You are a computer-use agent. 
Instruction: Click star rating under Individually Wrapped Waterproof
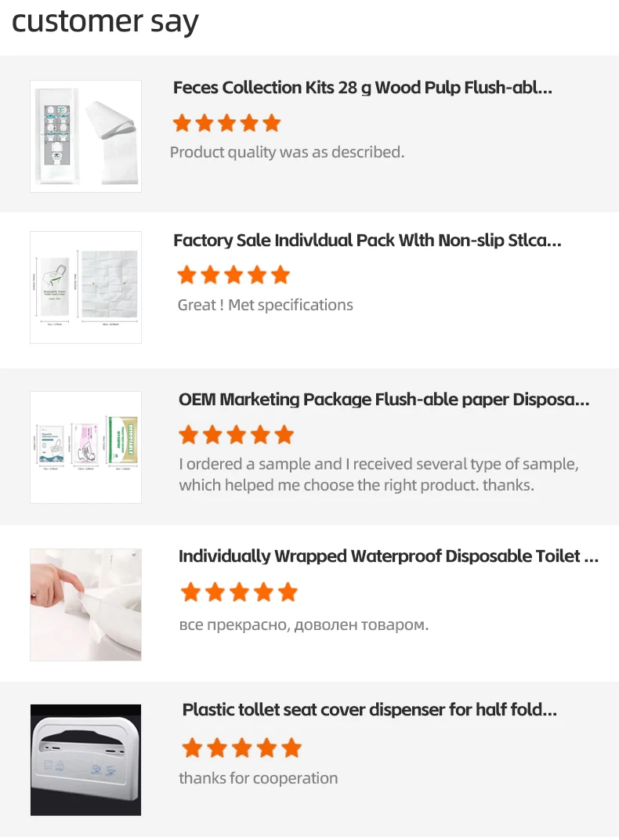239,592
